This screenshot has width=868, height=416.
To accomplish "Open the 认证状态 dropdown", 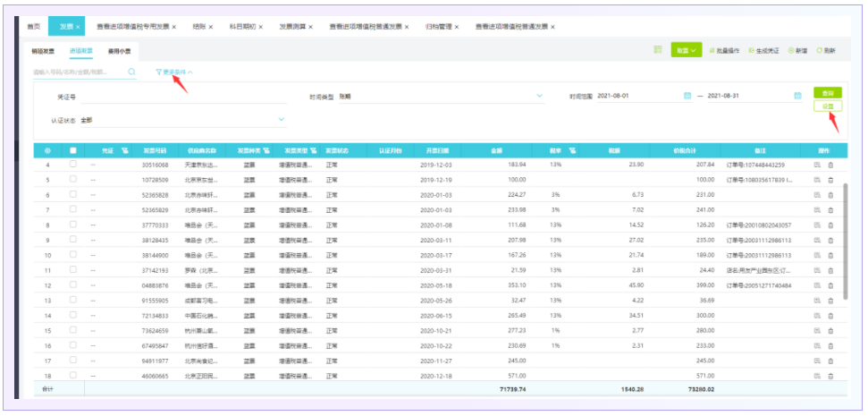I will click(x=282, y=119).
